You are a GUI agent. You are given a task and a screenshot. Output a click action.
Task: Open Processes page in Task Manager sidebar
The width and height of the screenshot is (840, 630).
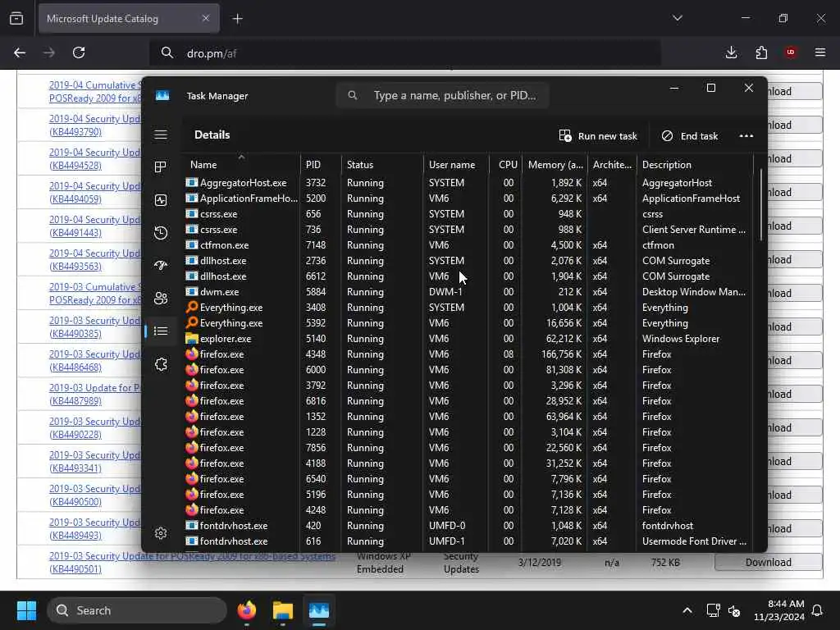tap(161, 167)
